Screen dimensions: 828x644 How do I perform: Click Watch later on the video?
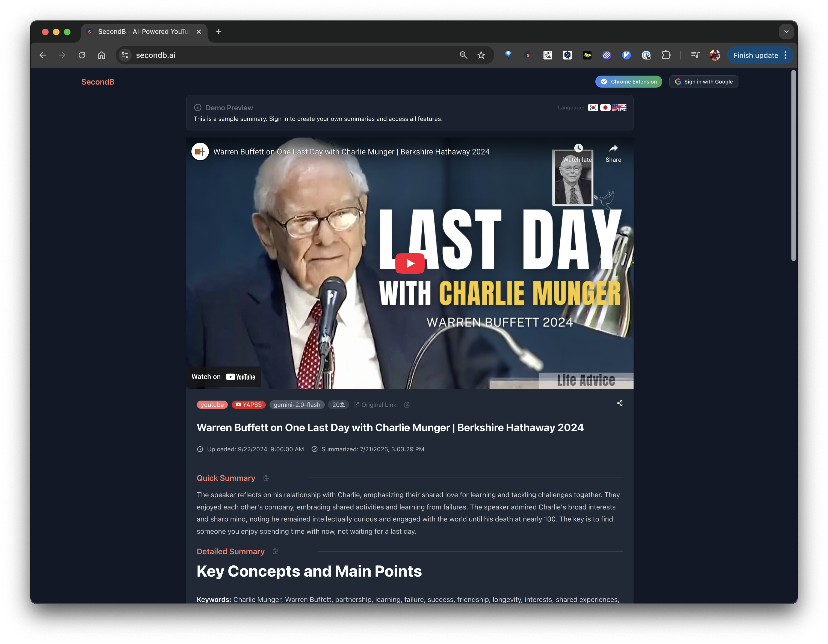579,153
